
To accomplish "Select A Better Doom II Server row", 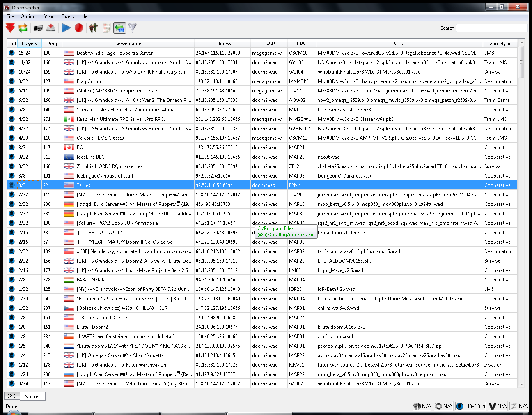I will point(262,318).
